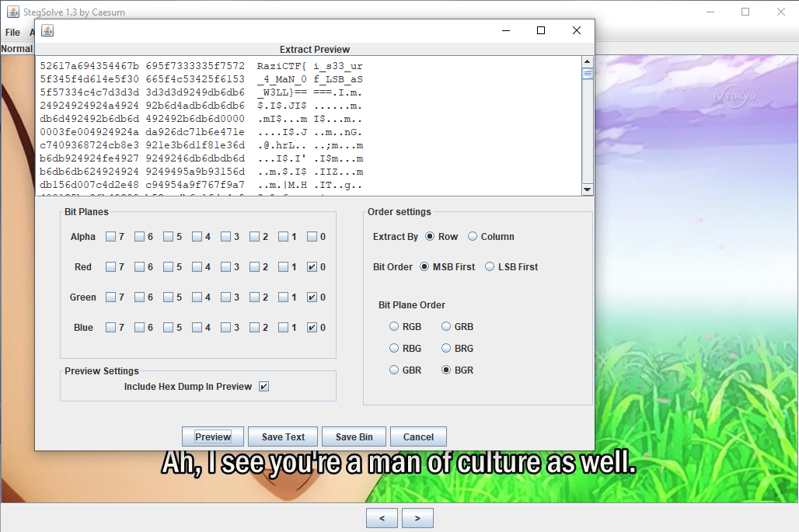The width and height of the screenshot is (799, 532).
Task: Minimize the StegSolve main window
Action: coord(710,12)
